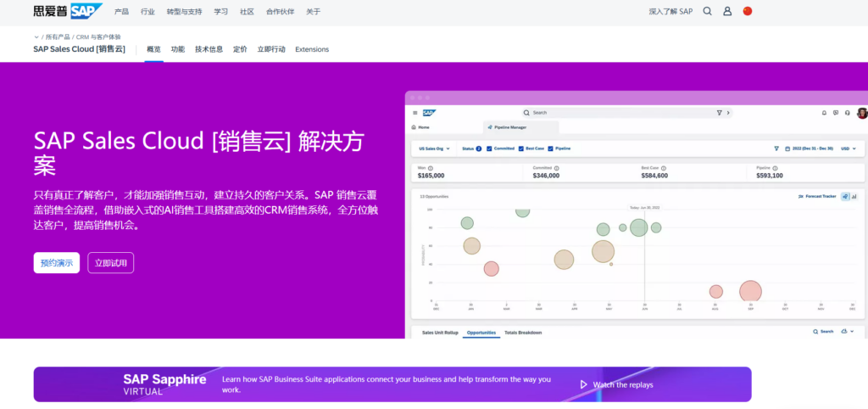Open the 行业 menu
868x409 pixels.
(x=147, y=11)
